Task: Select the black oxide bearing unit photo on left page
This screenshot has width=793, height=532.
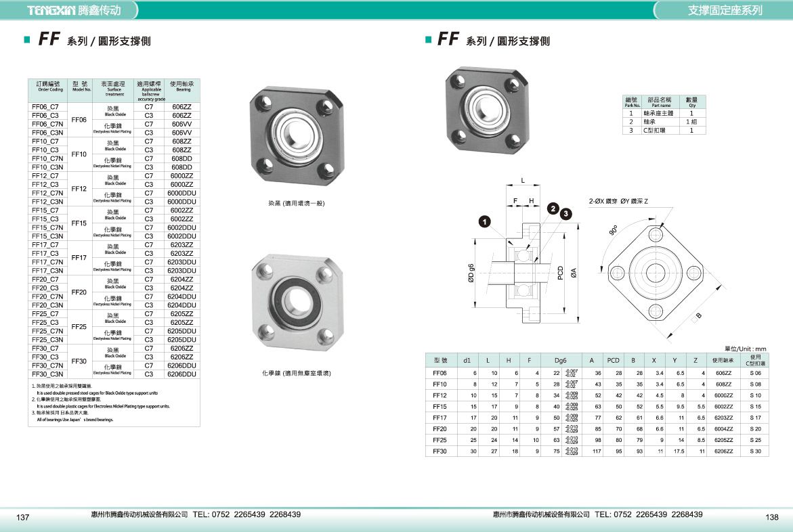Action: (293, 135)
